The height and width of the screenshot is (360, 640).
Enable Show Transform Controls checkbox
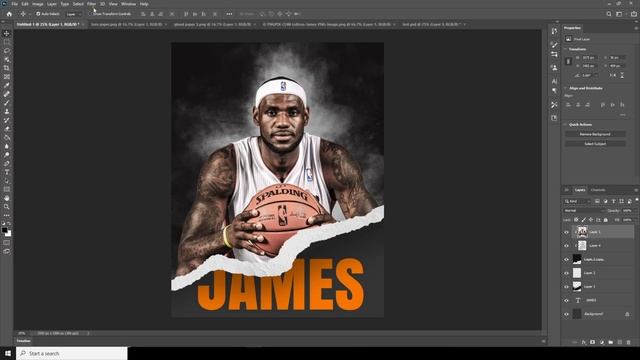tap(91, 14)
